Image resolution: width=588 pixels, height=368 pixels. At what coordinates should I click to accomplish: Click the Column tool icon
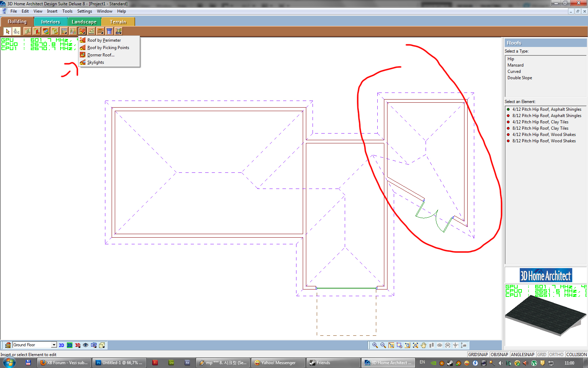coord(110,31)
